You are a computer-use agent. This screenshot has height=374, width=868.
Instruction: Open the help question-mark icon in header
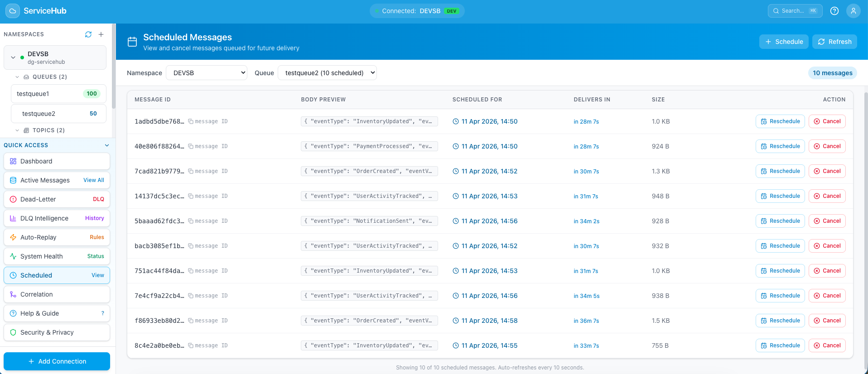tap(834, 11)
